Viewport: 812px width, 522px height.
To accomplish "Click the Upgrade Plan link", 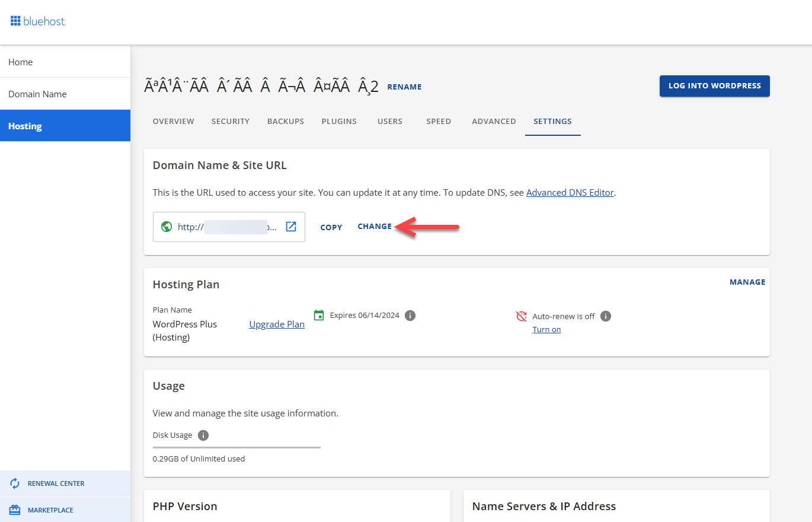I will pos(277,324).
